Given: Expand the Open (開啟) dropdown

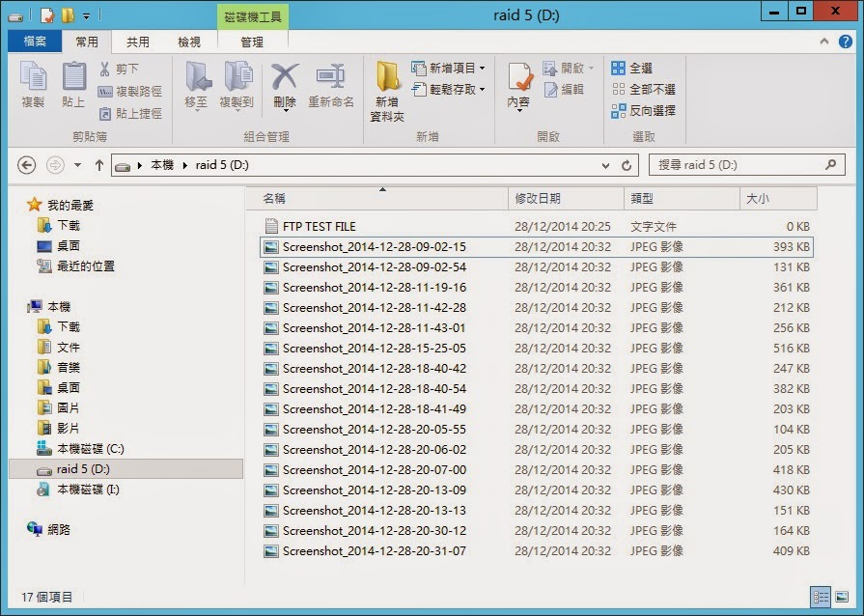Looking at the screenshot, I should click(x=591, y=68).
